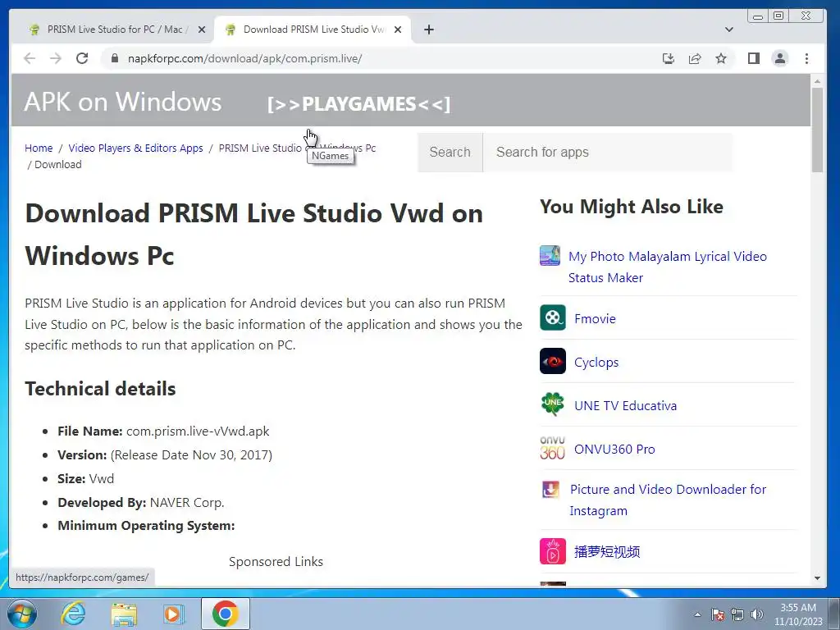This screenshot has height=630, width=840.
Task: Click the Cyclops red eye icon
Action: [x=553, y=361]
